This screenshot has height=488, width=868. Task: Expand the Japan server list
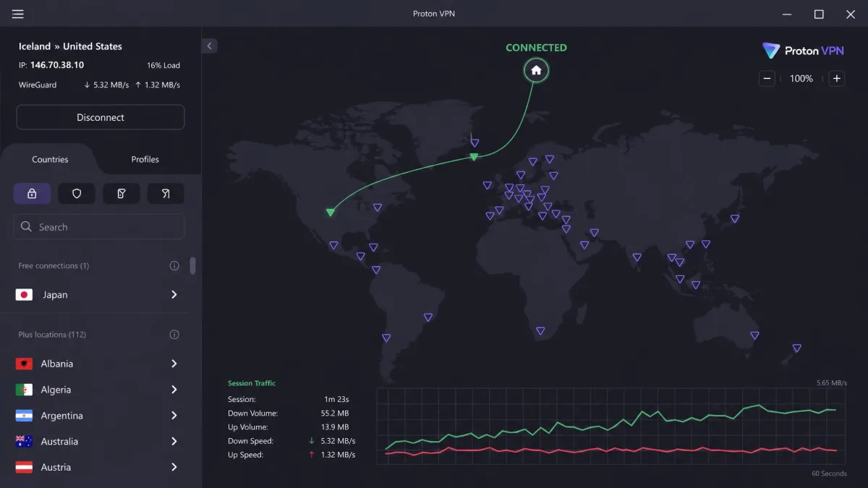[x=174, y=295]
